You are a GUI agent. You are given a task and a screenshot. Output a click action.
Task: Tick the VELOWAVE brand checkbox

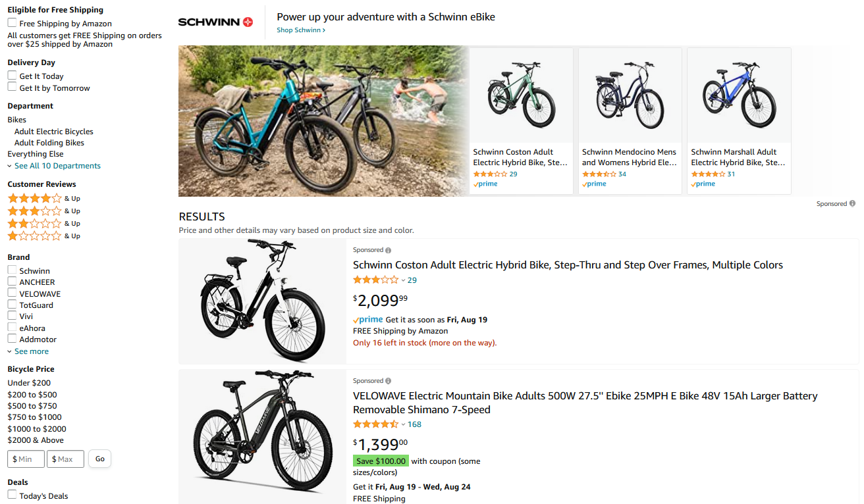coord(12,293)
